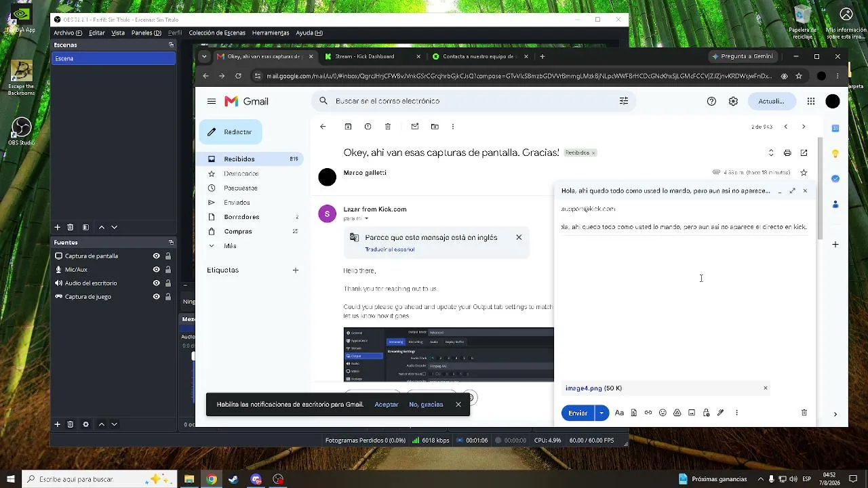Open Chrome tab search dropdown
Viewport: 868px width, 488px height.
pos(205,57)
